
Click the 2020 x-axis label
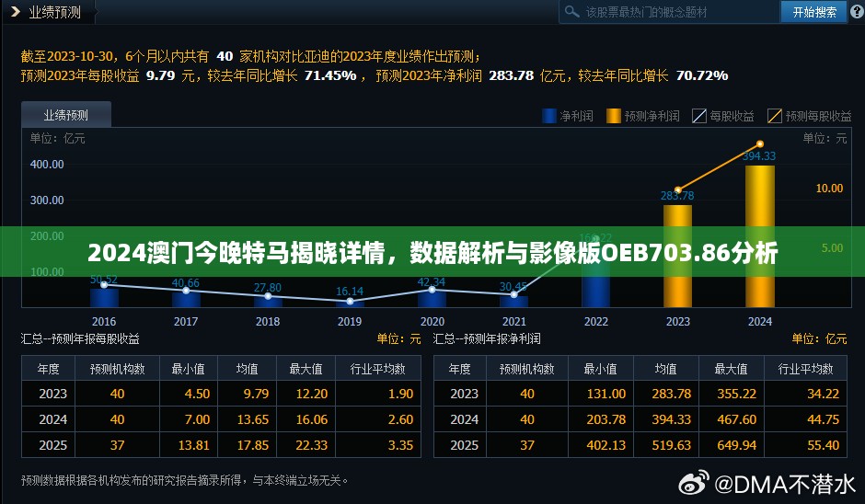[x=432, y=322]
